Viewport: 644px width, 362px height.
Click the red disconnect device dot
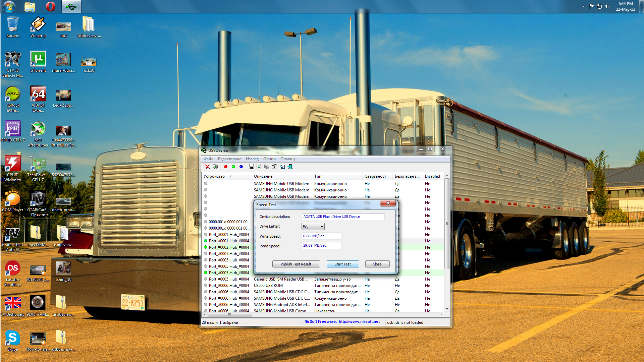click(226, 167)
